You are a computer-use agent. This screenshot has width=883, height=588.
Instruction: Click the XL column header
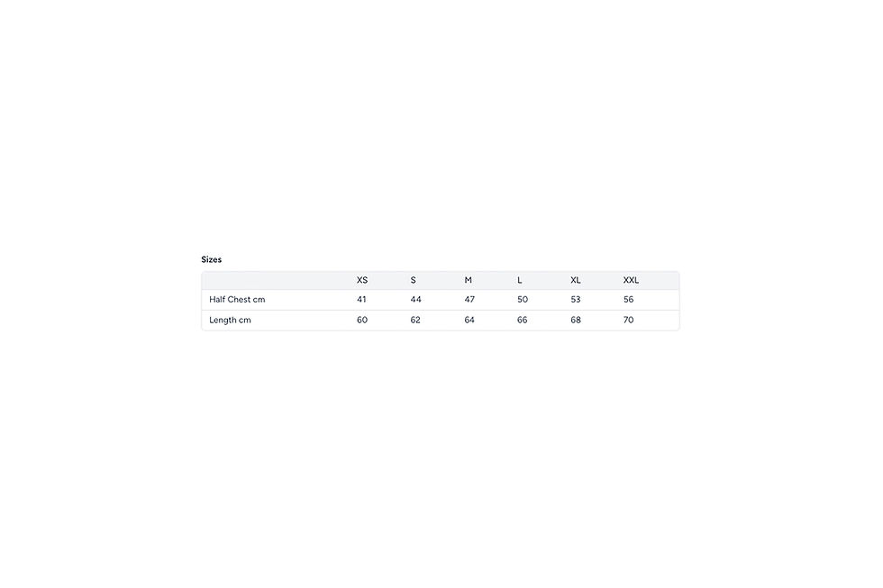point(576,280)
